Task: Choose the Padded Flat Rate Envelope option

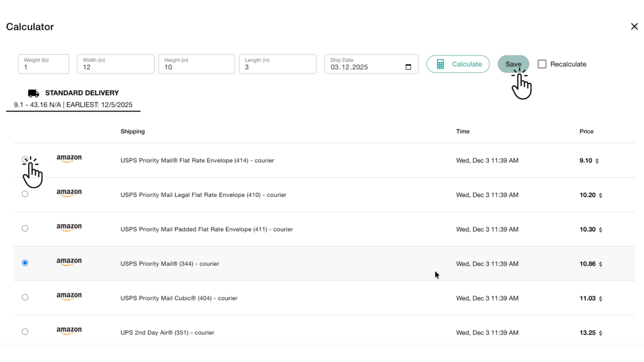Action: pos(25,228)
